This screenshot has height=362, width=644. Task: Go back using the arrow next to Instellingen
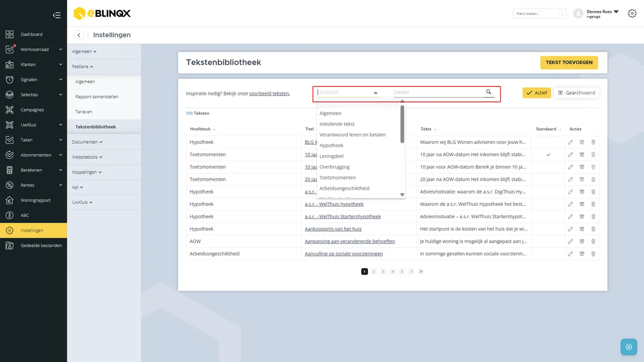click(x=79, y=35)
